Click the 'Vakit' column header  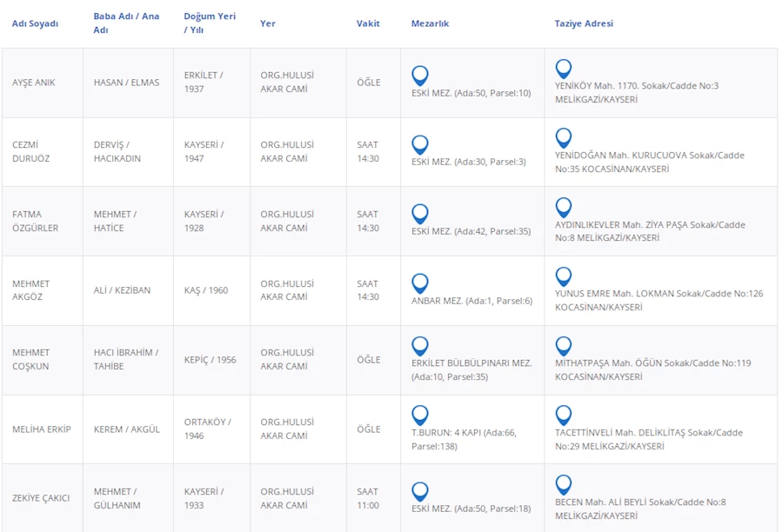(x=368, y=23)
